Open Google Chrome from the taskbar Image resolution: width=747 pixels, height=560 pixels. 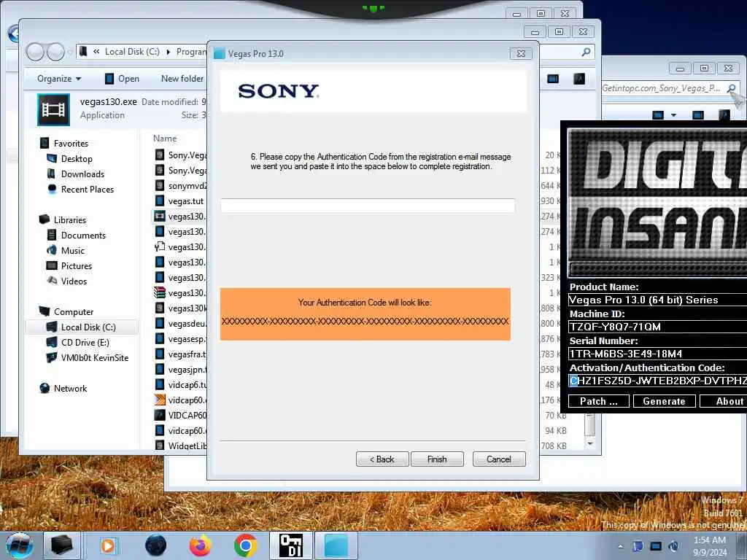pyautogui.click(x=245, y=545)
